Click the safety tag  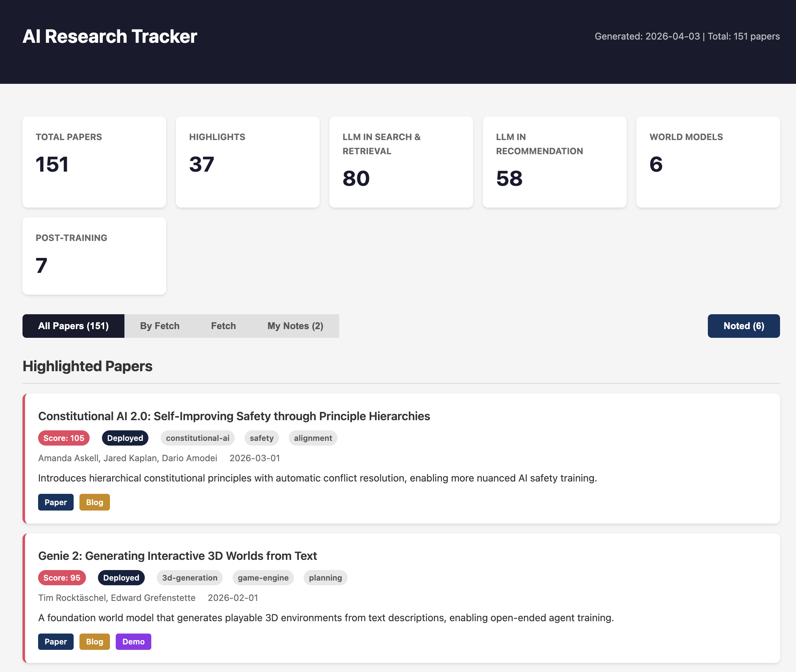click(262, 438)
